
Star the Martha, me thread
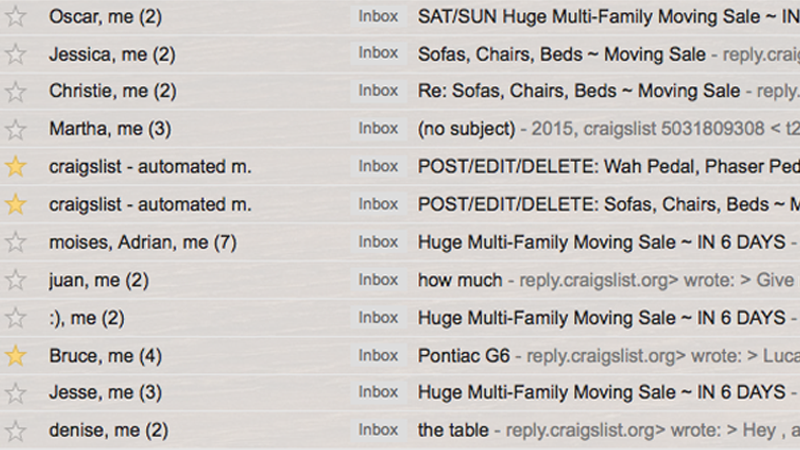click(16, 129)
